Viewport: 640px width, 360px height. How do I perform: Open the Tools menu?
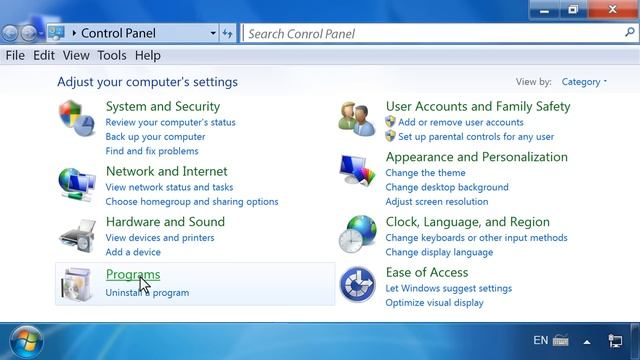coord(112,55)
